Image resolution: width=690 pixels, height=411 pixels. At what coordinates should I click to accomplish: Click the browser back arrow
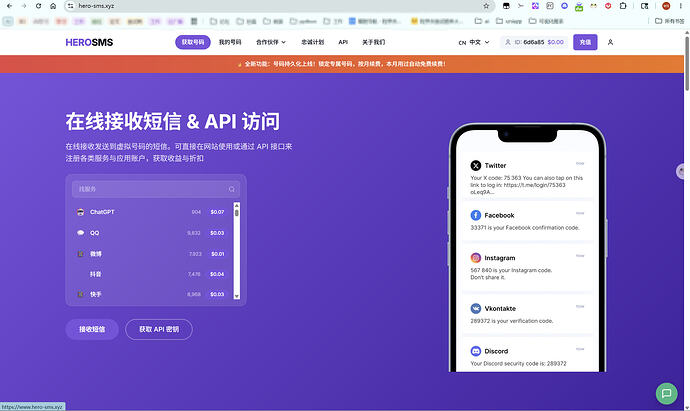pos(9,6)
